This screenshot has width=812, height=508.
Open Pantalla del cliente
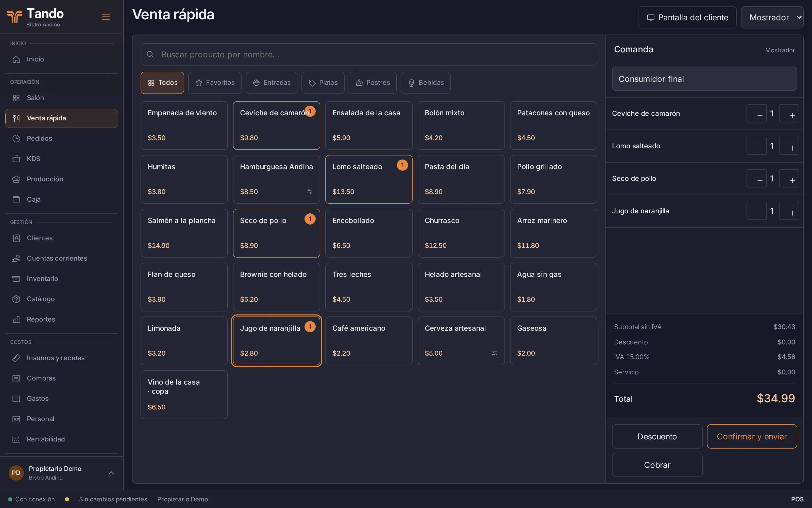tap(687, 18)
